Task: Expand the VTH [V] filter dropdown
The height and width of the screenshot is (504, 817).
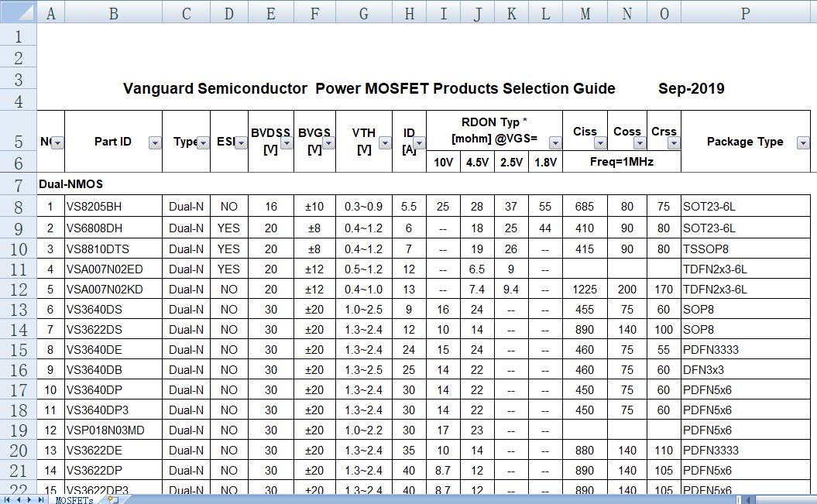Action: pos(385,142)
